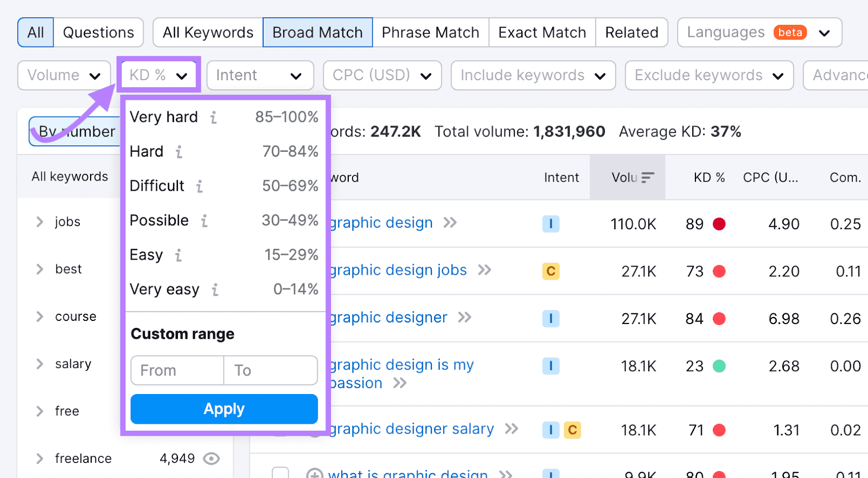The image size is (868, 478).
Task: Click Commercial intent badge for graphic design jobs
Action: click(x=551, y=271)
